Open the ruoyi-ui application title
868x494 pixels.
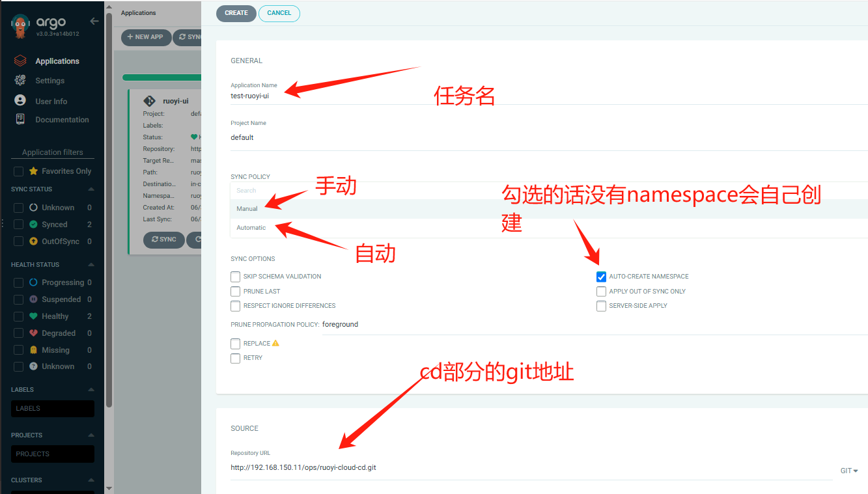[x=176, y=101]
